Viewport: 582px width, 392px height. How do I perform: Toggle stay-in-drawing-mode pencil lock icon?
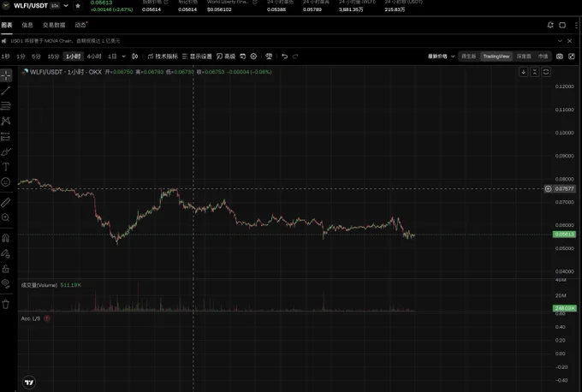coord(6,253)
